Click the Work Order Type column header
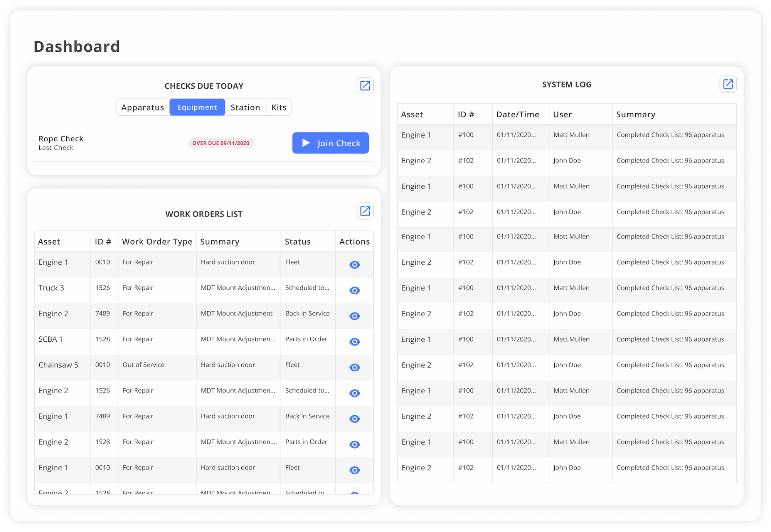This screenshot has width=771, height=532. tap(157, 242)
